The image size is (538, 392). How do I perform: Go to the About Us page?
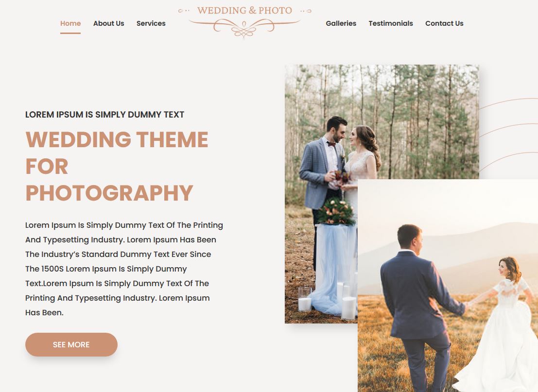[108, 23]
